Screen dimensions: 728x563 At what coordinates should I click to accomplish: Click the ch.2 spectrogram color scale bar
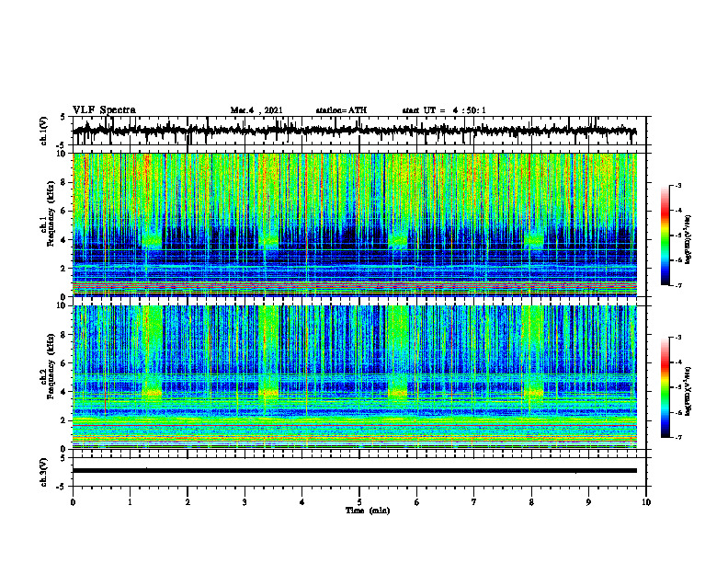(665, 387)
